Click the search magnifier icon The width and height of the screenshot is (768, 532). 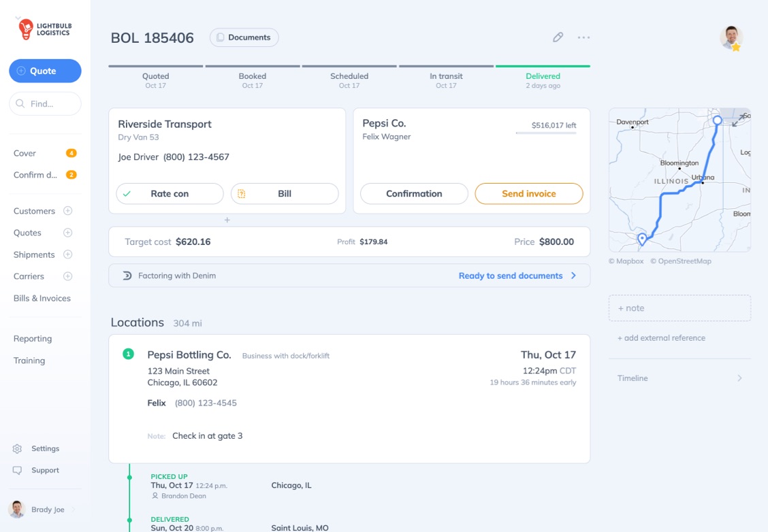[x=20, y=104]
